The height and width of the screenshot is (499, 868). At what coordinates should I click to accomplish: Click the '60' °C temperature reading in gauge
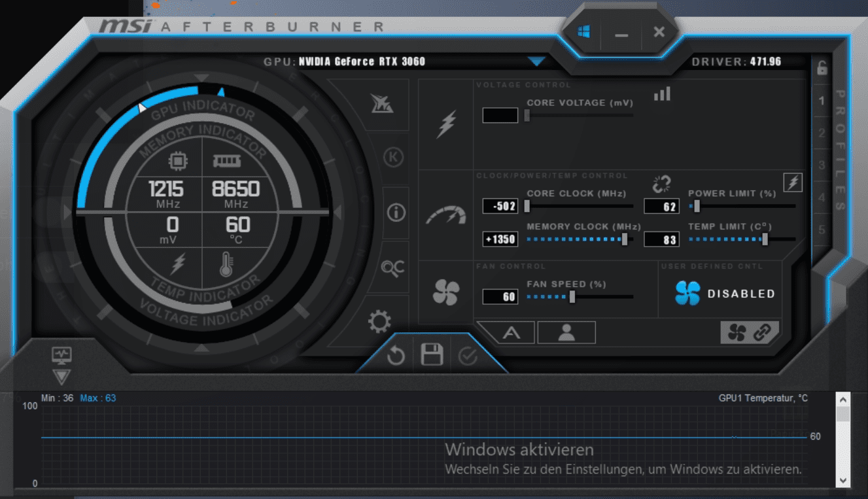click(237, 225)
